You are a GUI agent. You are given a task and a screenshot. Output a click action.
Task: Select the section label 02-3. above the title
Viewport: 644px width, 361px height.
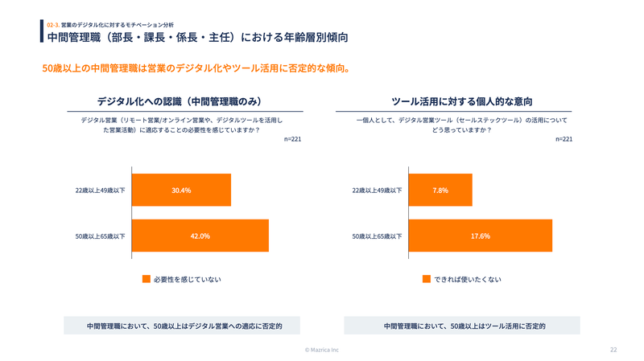(53, 25)
